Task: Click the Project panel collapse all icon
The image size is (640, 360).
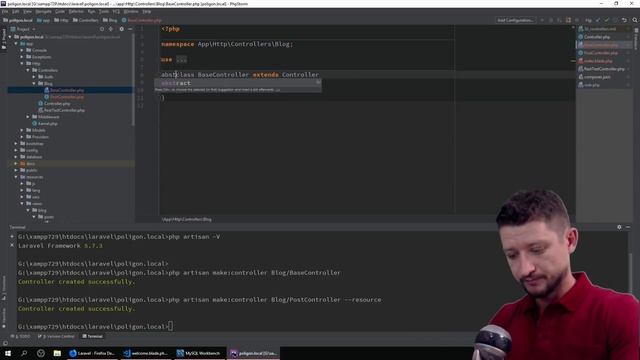Action: click(111, 29)
